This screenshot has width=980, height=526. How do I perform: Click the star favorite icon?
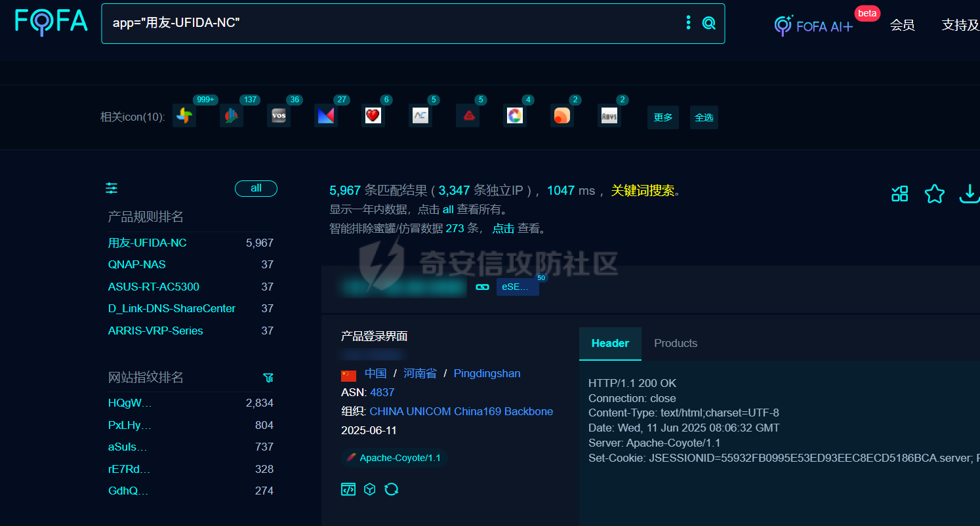[x=934, y=193]
